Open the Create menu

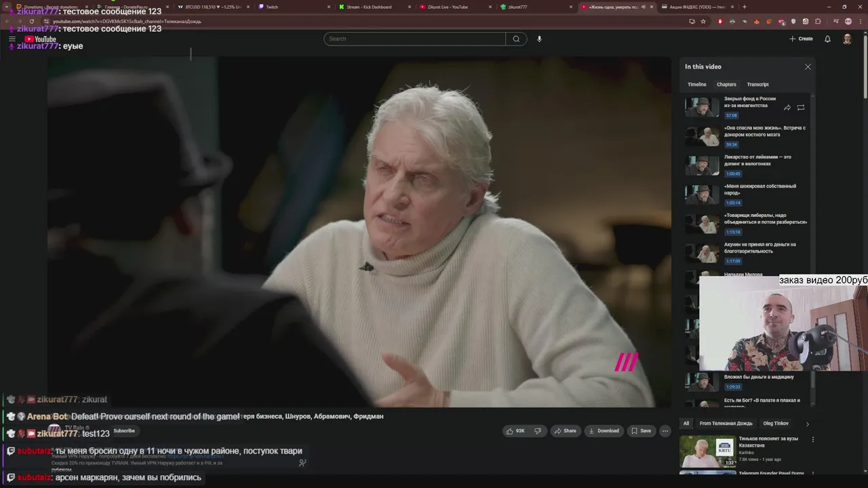click(801, 39)
